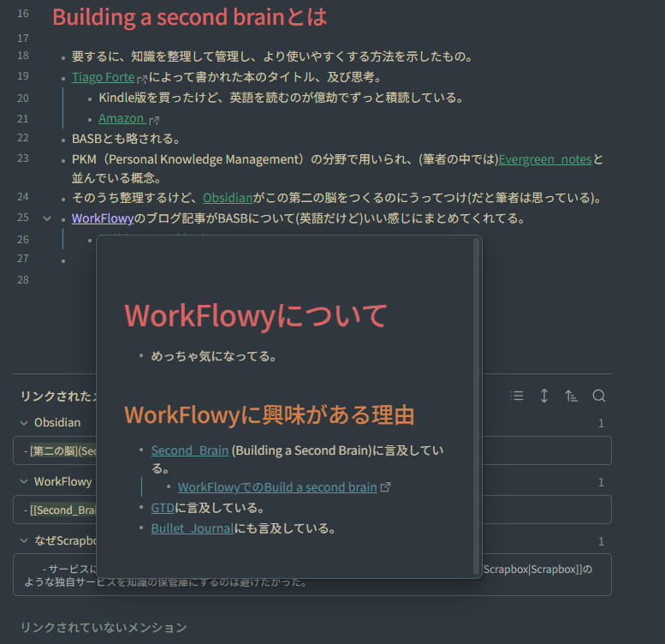Click the external link icon after Amazon
The height and width of the screenshot is (644, 665).
(154, 121)
